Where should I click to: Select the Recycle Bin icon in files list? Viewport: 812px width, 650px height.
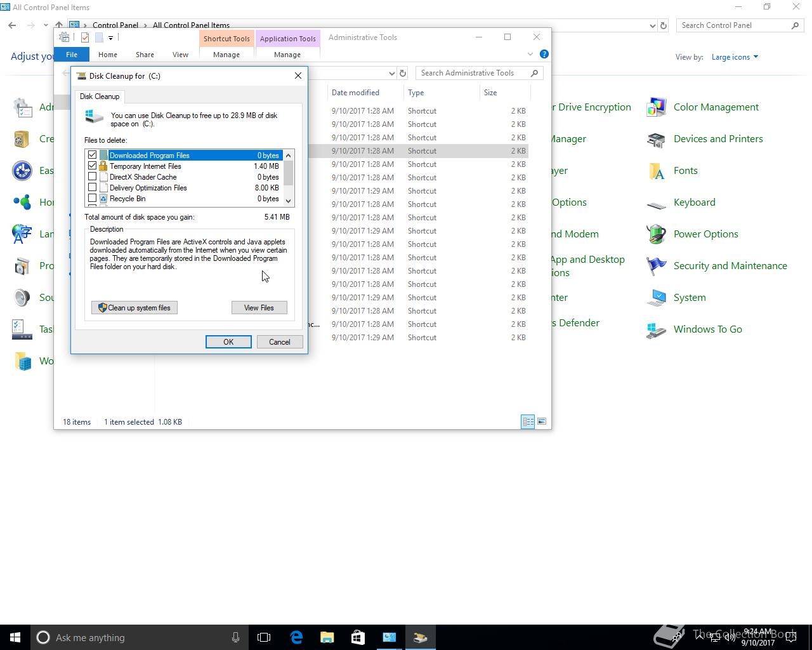point(103,199)
